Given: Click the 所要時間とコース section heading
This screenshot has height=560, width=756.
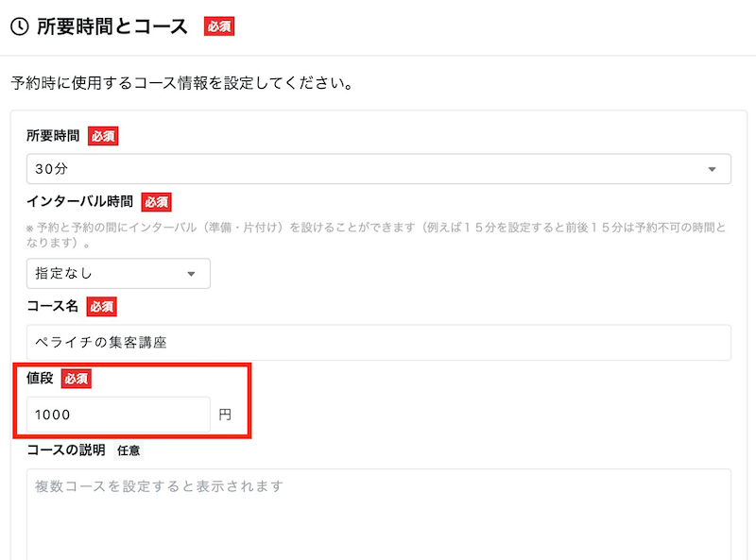Looking at the screenshot, I should coord(112,26).
